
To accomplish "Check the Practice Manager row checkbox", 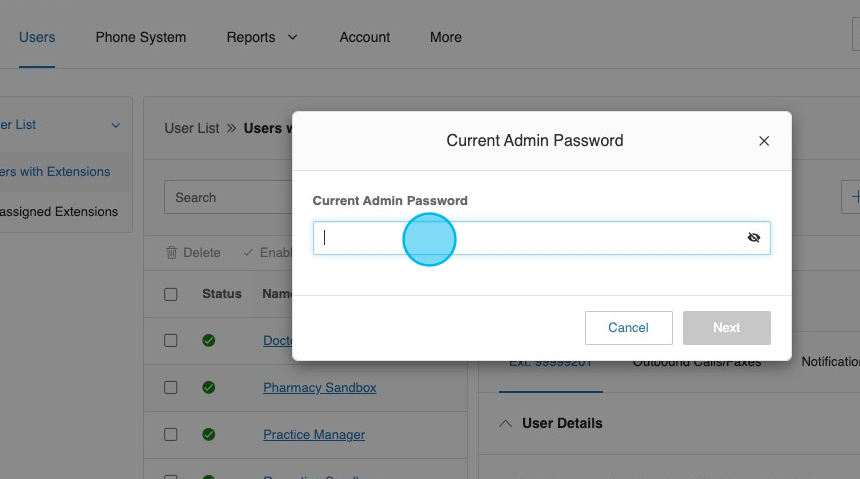I will coord(171,435).
